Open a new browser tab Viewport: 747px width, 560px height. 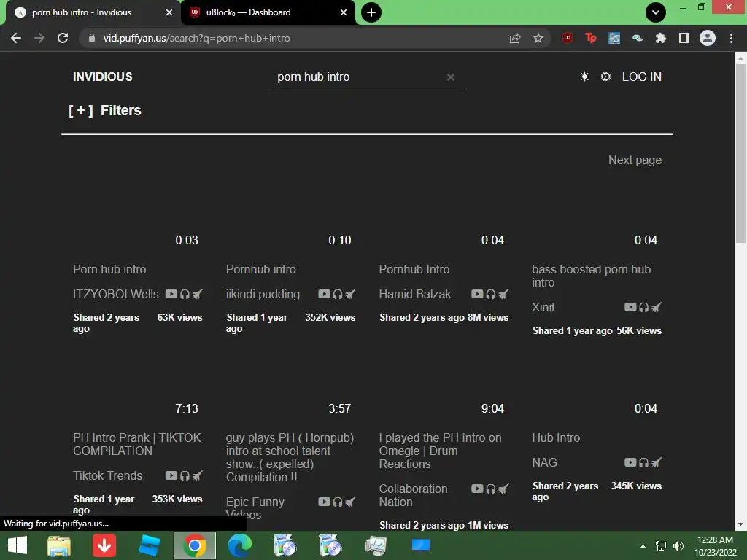[x=371, y=12]
